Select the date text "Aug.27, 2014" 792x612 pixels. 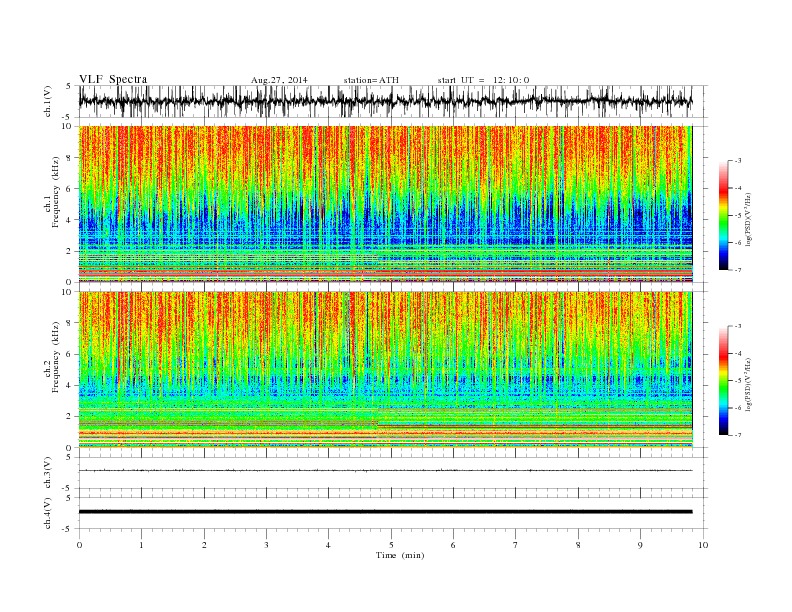(279, 80)
